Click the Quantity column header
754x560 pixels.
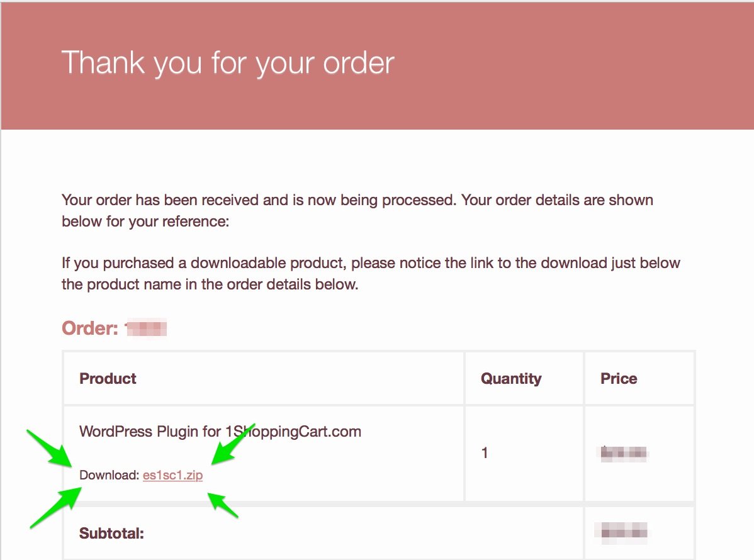[x=511, y=378]
